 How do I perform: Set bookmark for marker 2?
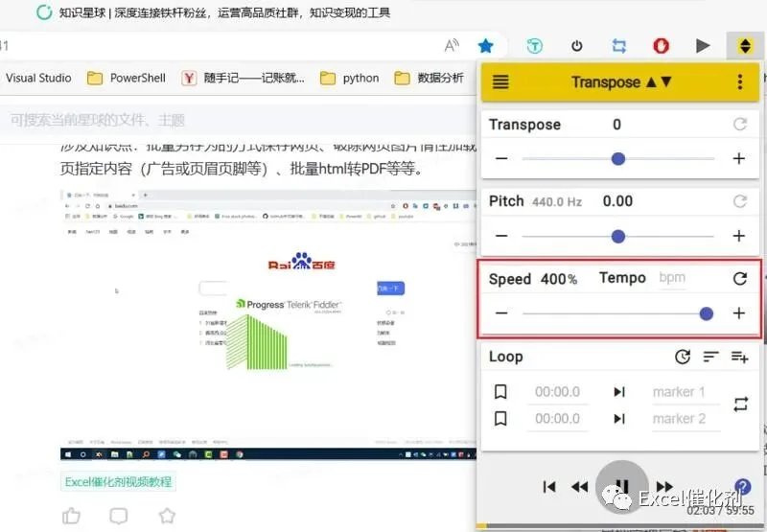pos(500,419)
